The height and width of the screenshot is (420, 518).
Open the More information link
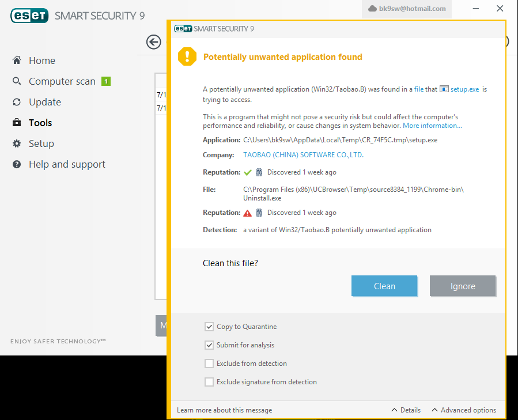click(x=433, y=126)
